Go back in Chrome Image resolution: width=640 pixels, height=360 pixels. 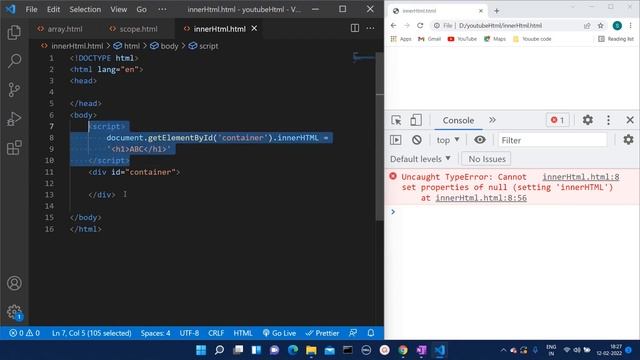point(393,25)
